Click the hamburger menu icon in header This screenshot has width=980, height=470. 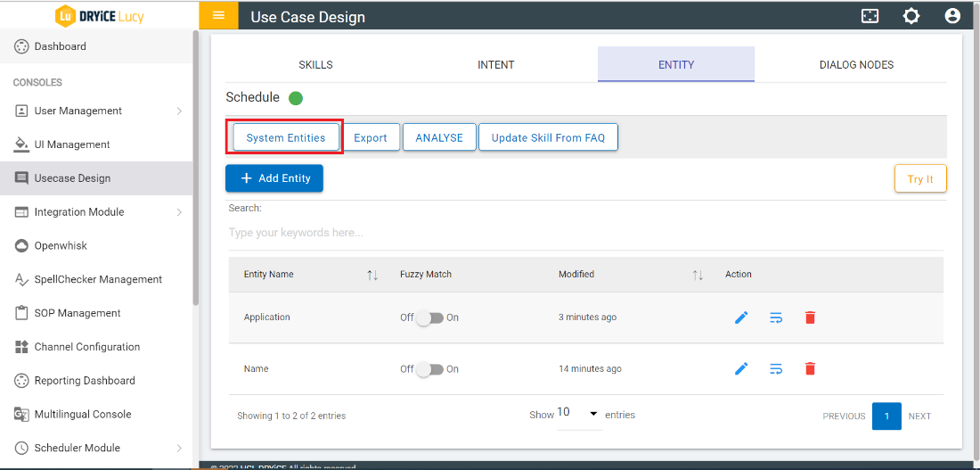coord(218,16)
